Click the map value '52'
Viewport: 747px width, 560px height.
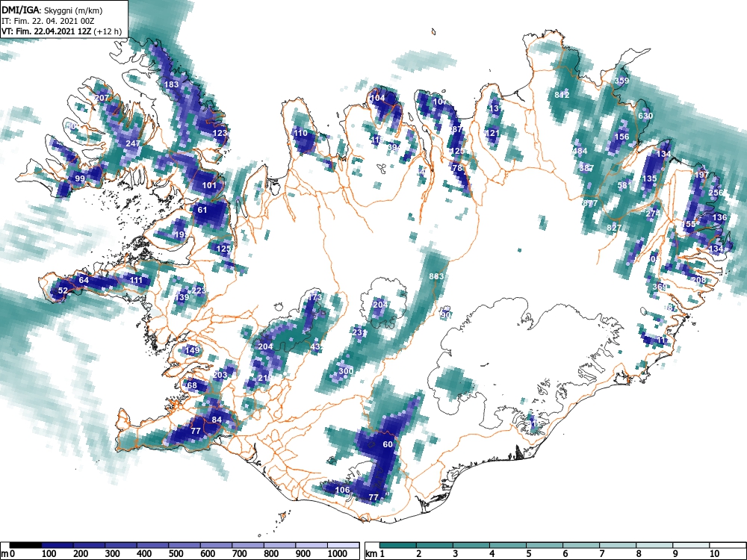(63, 290)
